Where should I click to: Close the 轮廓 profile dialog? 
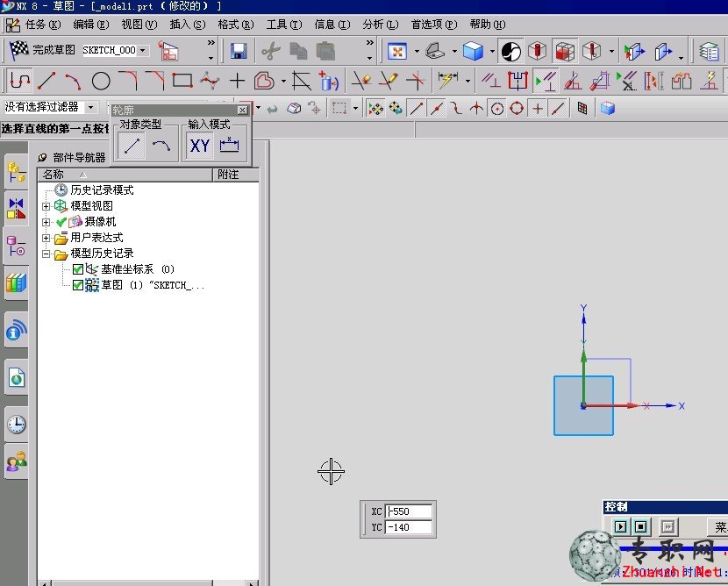pyautogui.click(x=242, y=110)
